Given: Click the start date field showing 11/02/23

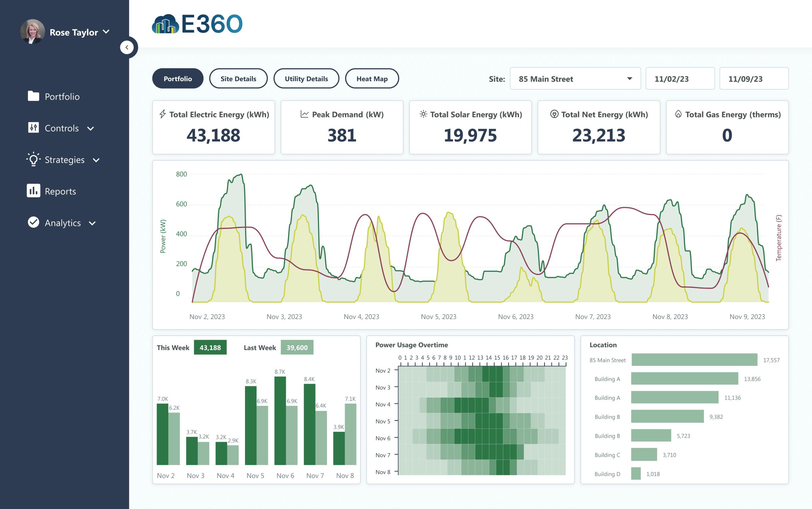Looking at the screenshot, I should click(x=680, y=79).
